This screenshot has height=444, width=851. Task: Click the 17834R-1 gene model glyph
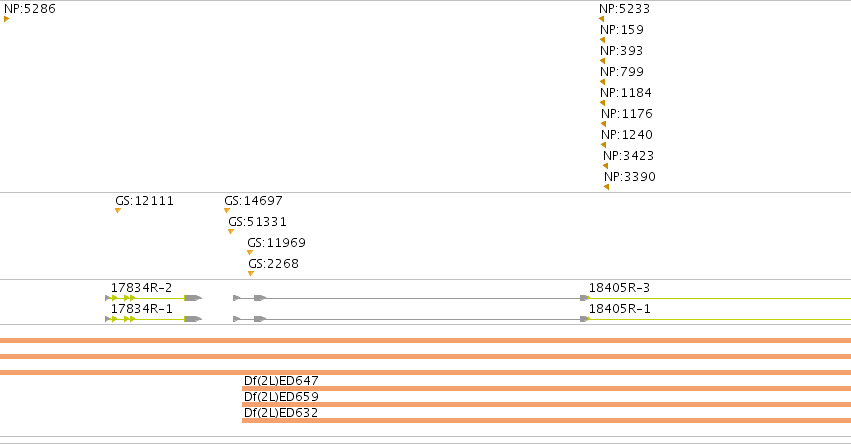point(153,319)
